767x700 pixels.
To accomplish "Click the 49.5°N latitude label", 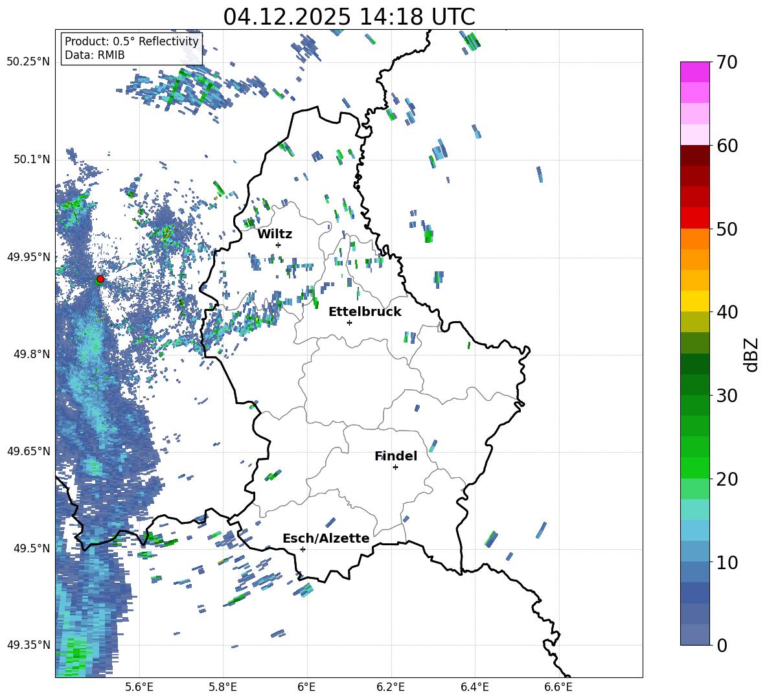I will [x=31, y=548].
